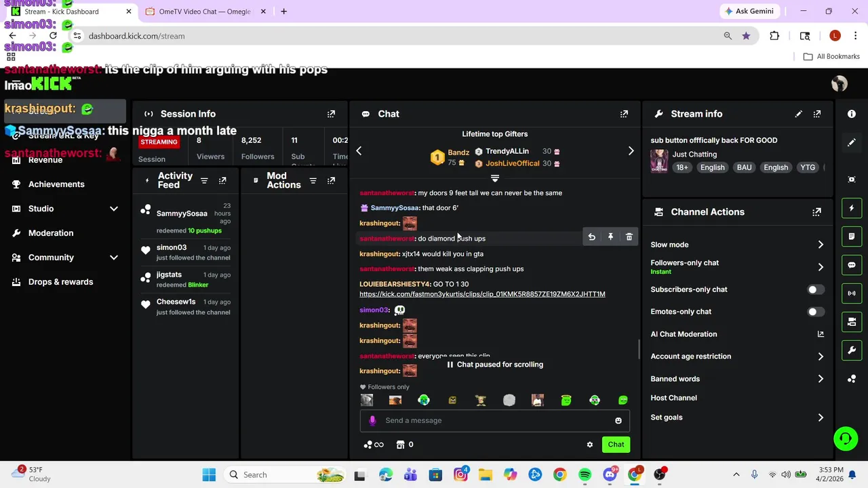The width and height of the screenshot is (868, 488).
Task: Show next top gifters with right arrow
Action: [631, 151]
